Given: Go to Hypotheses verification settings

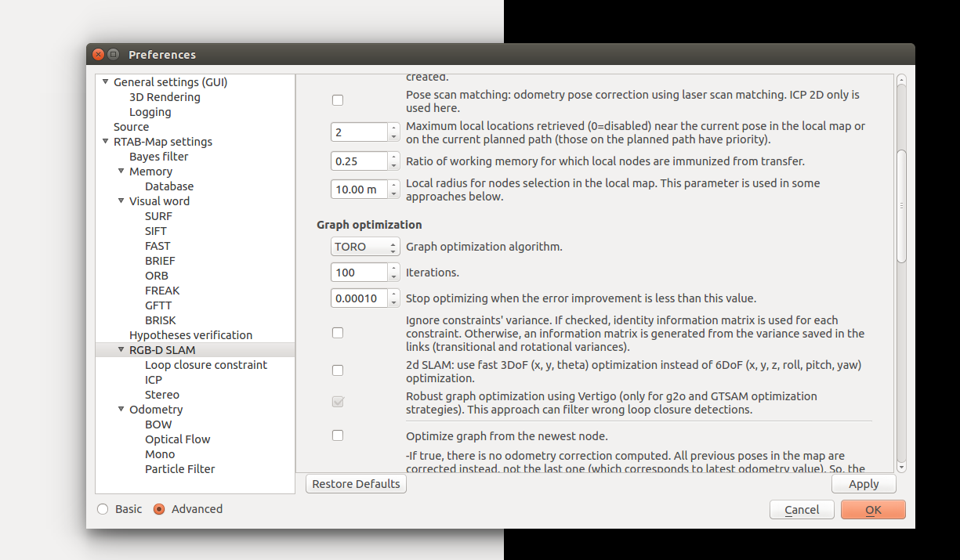Looking at the screenshot, I should (x=190, y=335).
